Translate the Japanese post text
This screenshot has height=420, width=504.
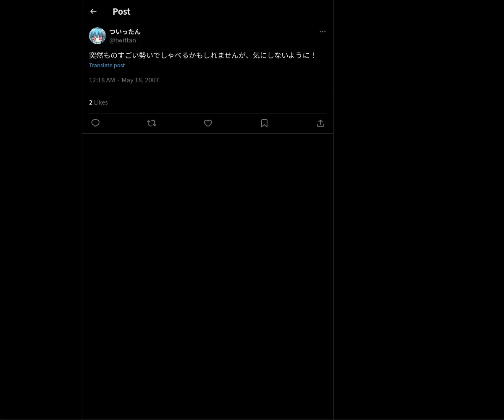(107, 65)
